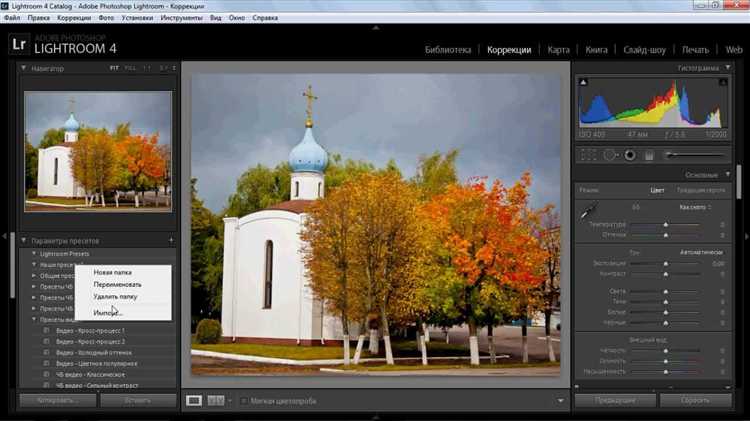Image resolution: width=750 pixels, height=421 pixels.
Task: Collapse the Основные panel
Action: click(728, 175)
